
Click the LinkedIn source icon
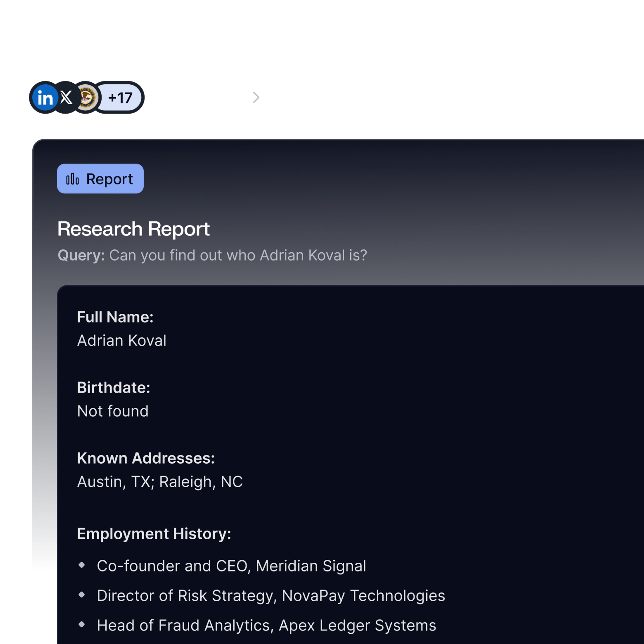pos(45,98)
